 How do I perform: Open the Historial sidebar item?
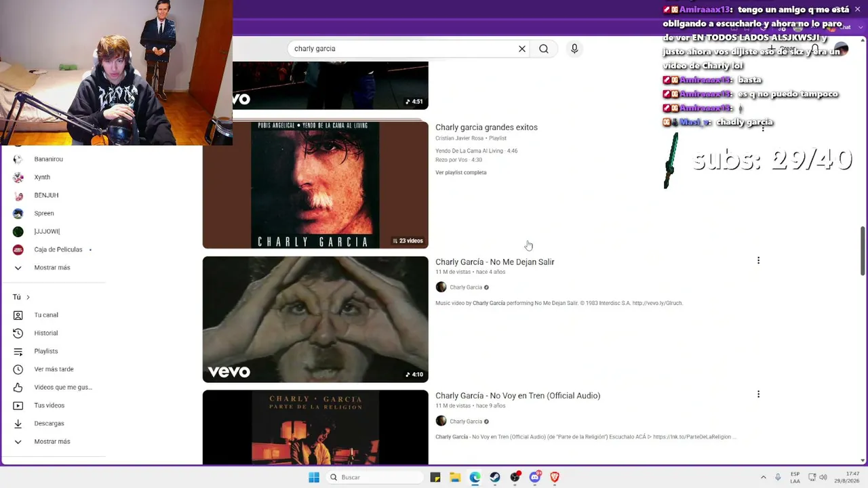coord(46,333)
